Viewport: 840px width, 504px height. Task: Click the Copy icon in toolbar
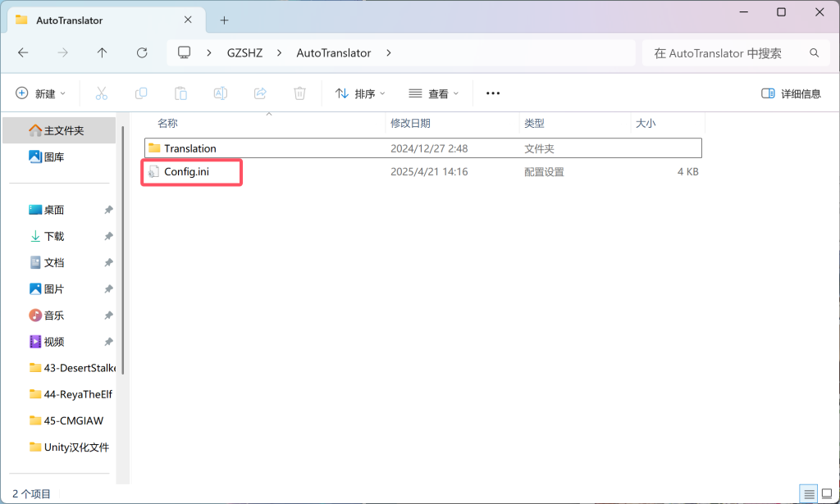141,93
